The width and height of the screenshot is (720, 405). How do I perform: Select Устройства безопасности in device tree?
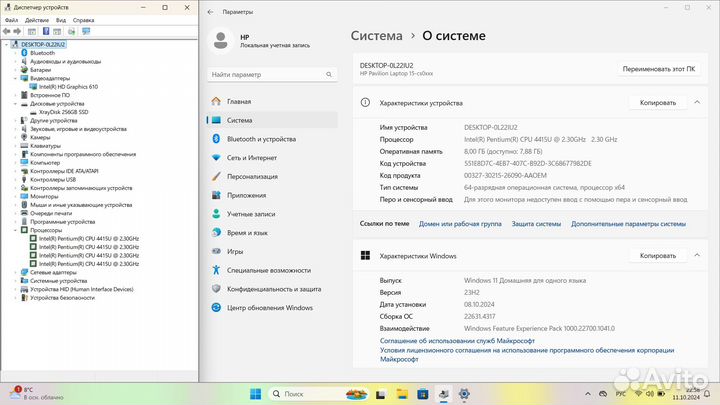point(62,298)
